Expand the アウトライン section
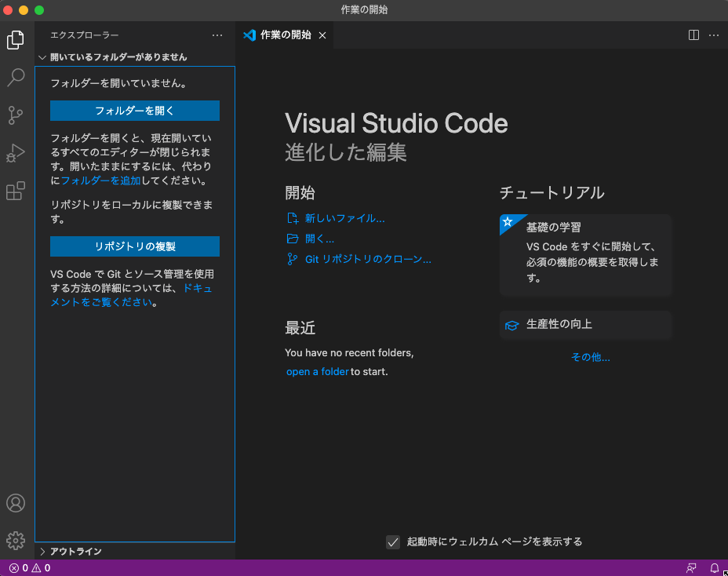The height and width of the screenshot is (576, 728). click(135, 552)
